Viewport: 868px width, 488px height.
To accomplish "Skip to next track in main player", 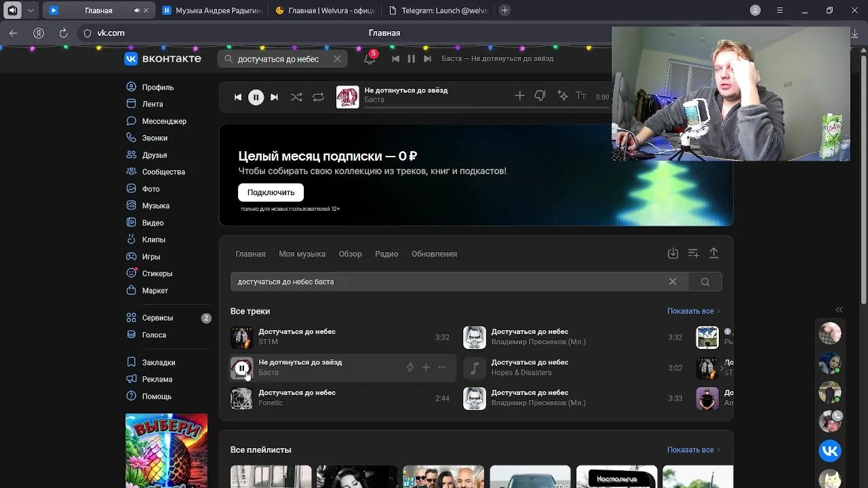I will (274, 97).
